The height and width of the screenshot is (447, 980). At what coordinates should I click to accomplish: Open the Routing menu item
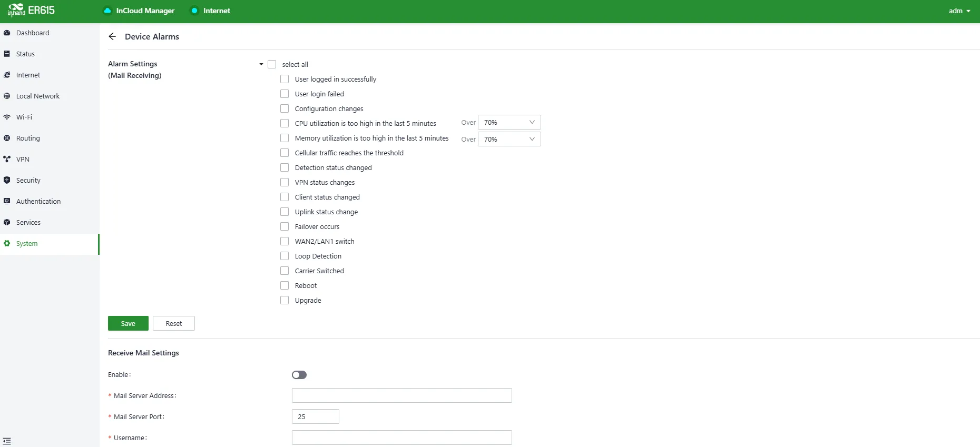[x=50, y=138]
